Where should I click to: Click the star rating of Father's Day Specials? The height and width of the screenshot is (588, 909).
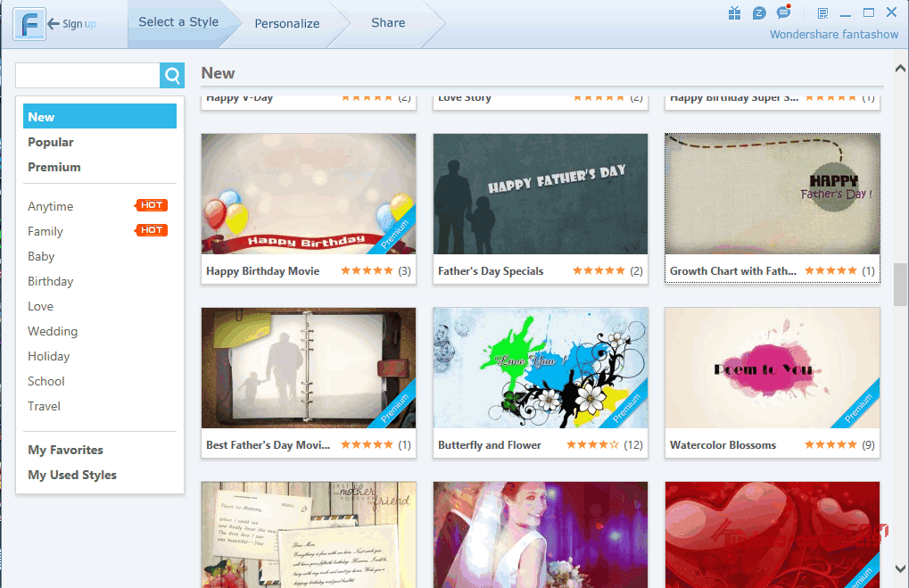coord(599,271)
